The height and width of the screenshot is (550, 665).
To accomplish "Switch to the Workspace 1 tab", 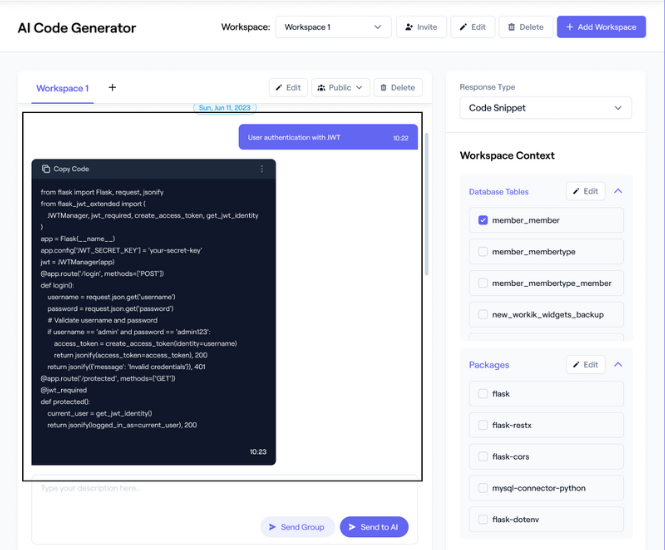I will 62,88.
